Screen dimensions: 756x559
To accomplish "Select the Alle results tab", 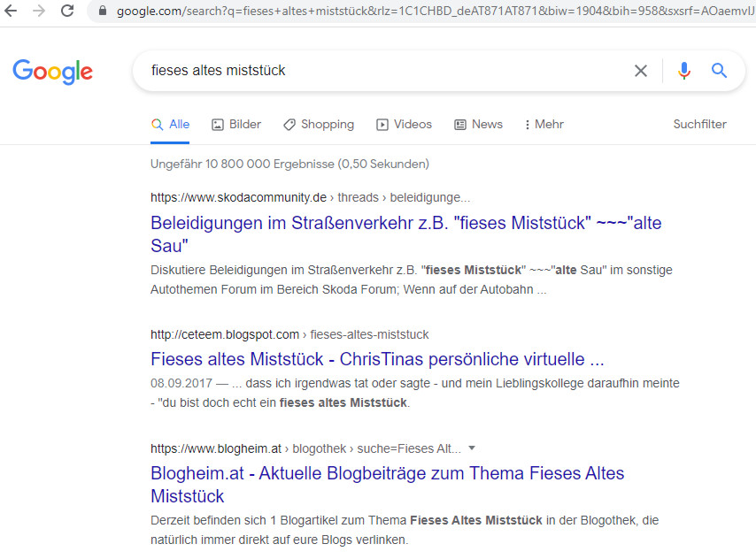I will [x=171, y=125].
